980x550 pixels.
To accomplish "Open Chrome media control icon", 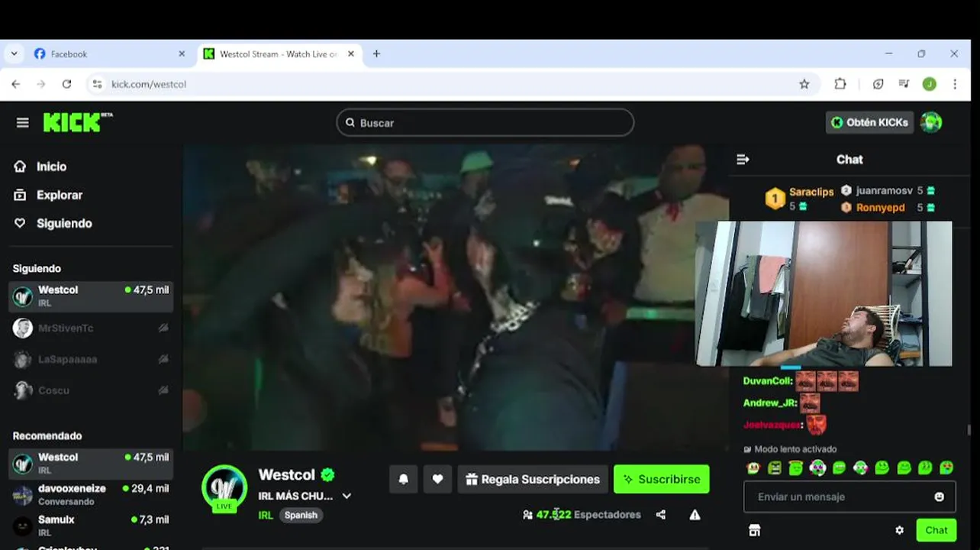I will point(904,84).
